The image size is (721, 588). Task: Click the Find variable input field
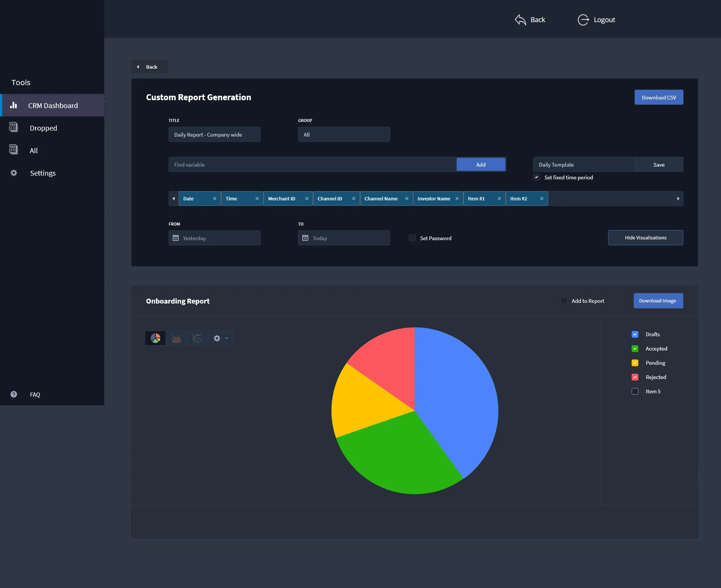(x=312, y=165)
